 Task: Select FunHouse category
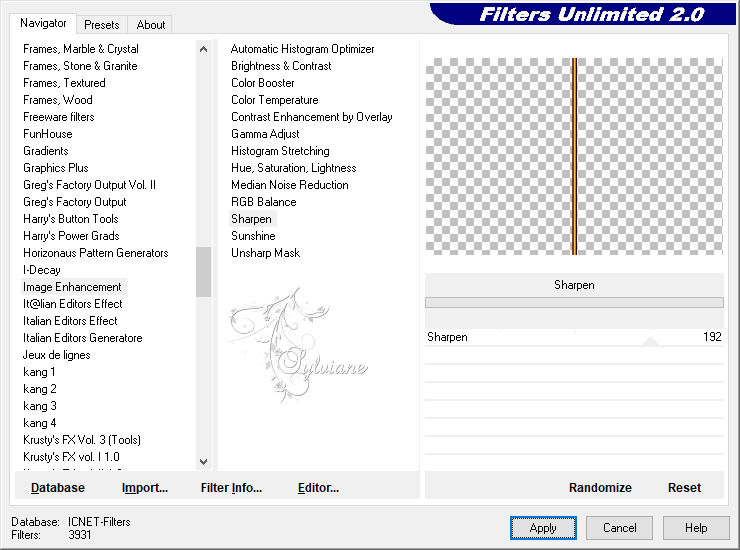coord(48,134)
